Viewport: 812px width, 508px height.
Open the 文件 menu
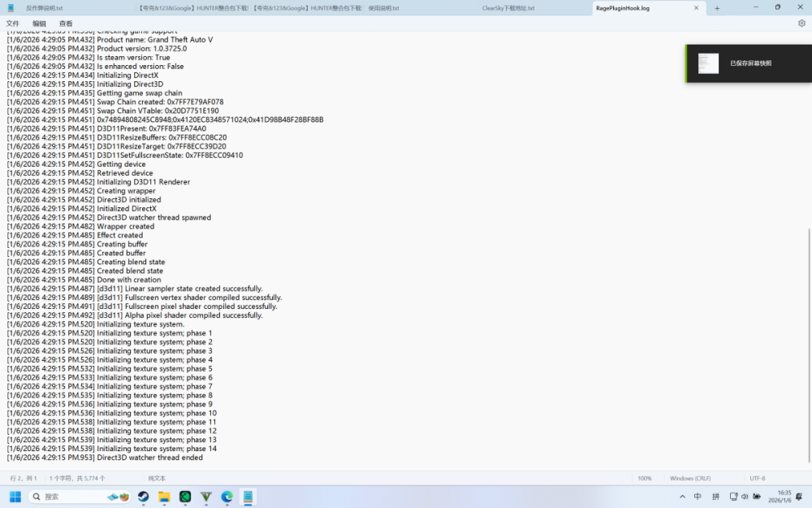[x=13, y=24]
